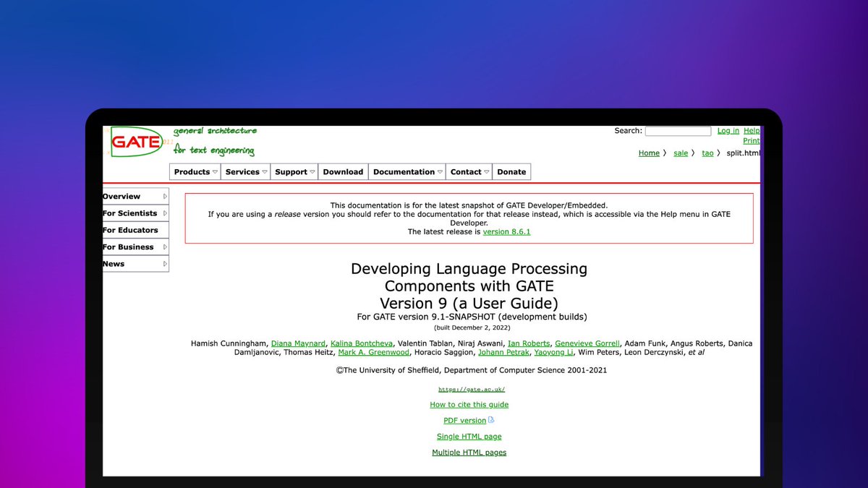
Task: Open the Contact menu
Action: [469, 172]
